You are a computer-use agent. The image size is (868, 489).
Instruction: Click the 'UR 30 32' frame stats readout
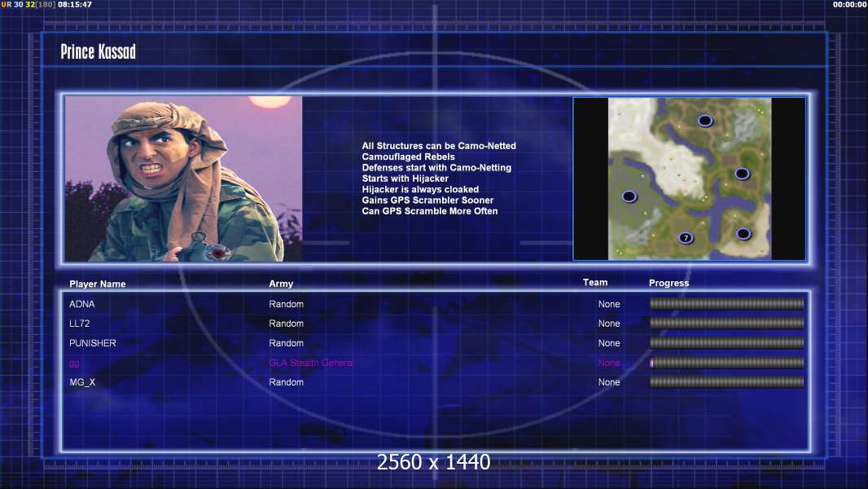pyautogui.click(x=18, y=4)
